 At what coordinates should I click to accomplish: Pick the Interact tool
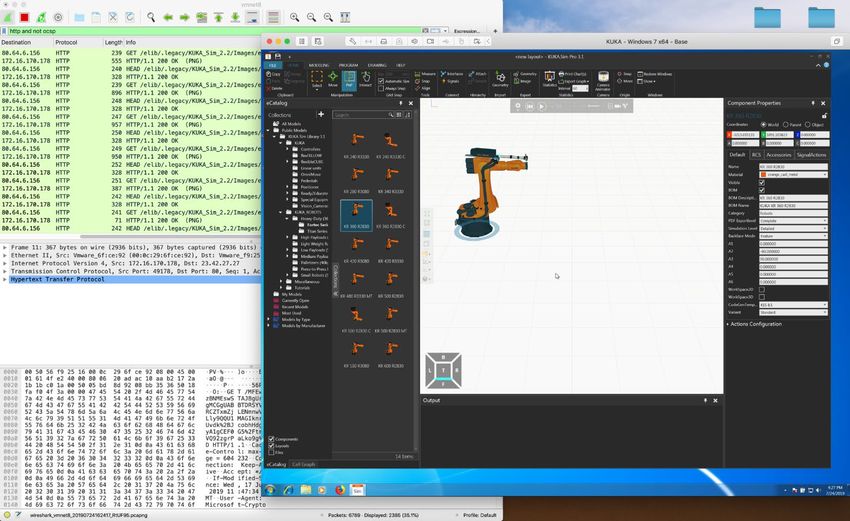click(x=365, y=79)
